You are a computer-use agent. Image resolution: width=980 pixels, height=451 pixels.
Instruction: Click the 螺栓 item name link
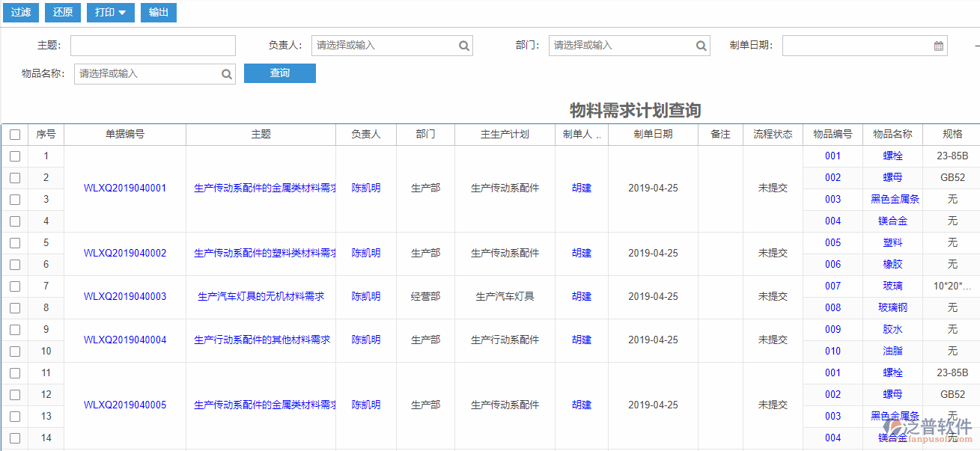pos(894,156)
